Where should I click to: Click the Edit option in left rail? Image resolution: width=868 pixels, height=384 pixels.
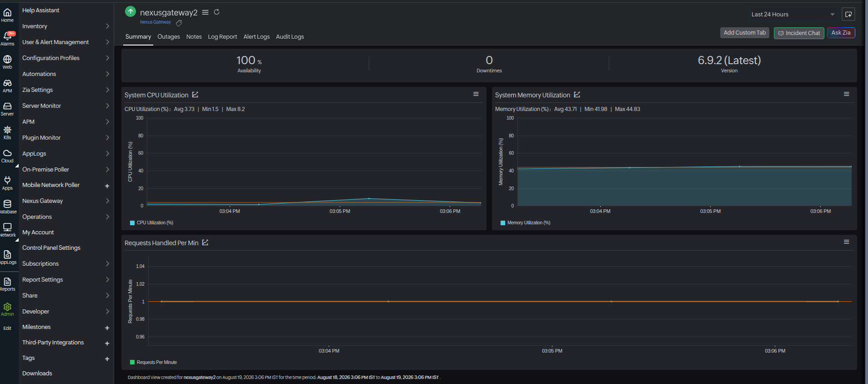pos(7,328)
